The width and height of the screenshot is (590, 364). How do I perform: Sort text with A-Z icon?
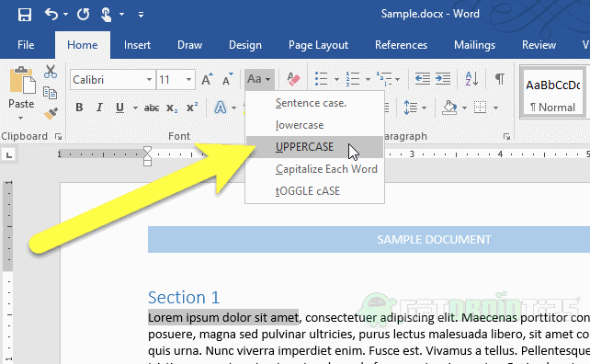471,79
